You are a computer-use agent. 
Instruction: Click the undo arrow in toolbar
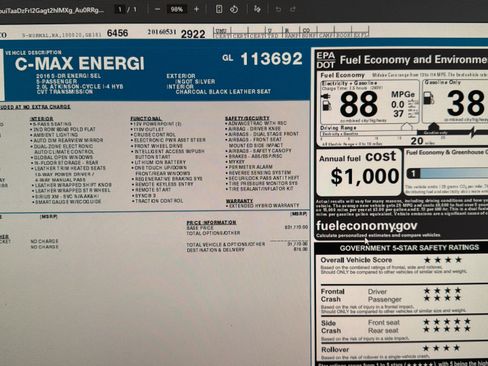(278, 9)
